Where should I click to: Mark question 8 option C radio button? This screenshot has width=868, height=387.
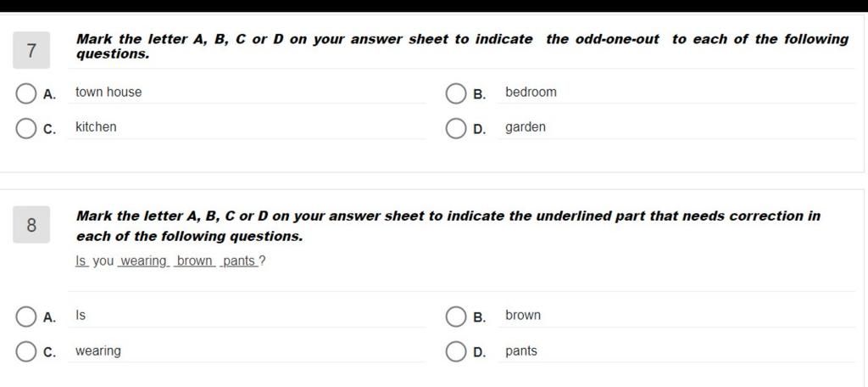(26, 352)
